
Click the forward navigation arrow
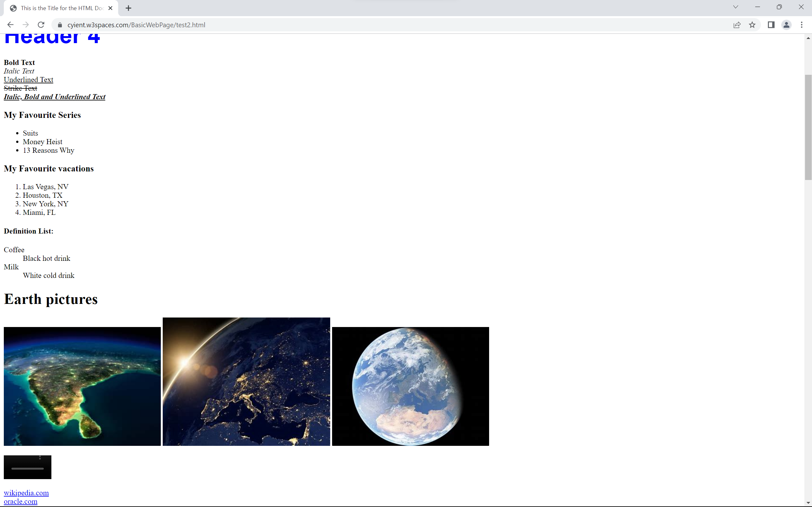click(25, 24)
